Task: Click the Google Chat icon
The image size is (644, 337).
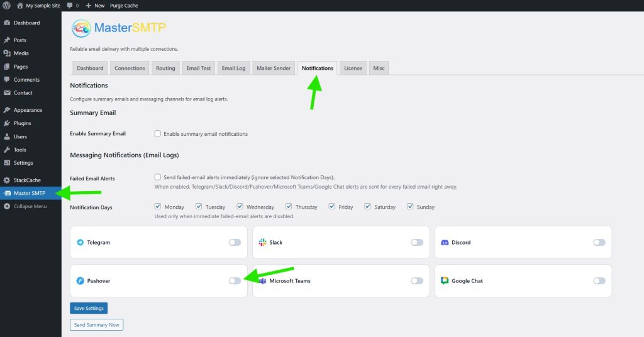Action: [445, 281]
